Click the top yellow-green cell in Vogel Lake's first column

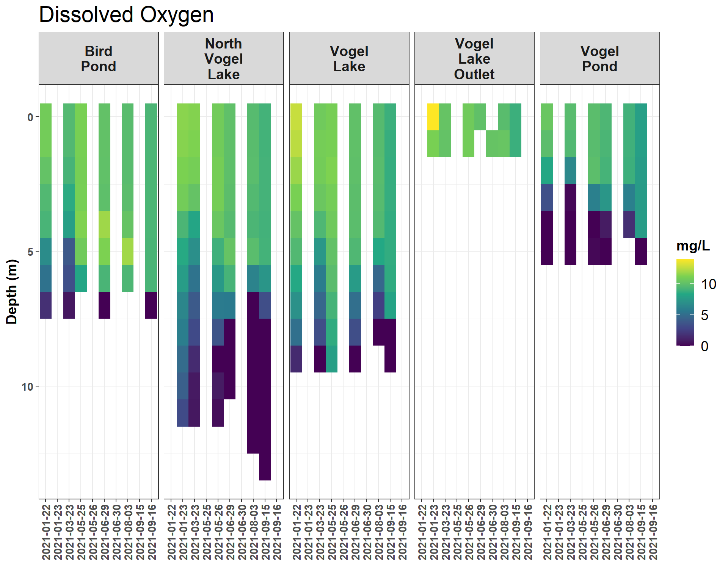[x=296, y=117]
